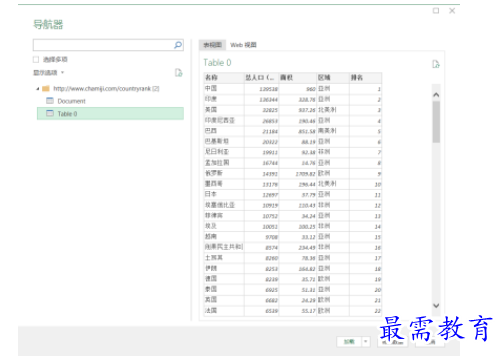Select Table 0 in the navigation tree
501x360 pixels.
(110, 113)
